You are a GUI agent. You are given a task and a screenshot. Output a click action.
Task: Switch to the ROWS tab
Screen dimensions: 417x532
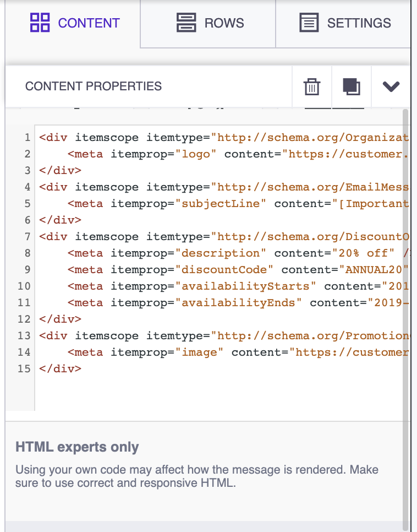[x=222, y=23]
